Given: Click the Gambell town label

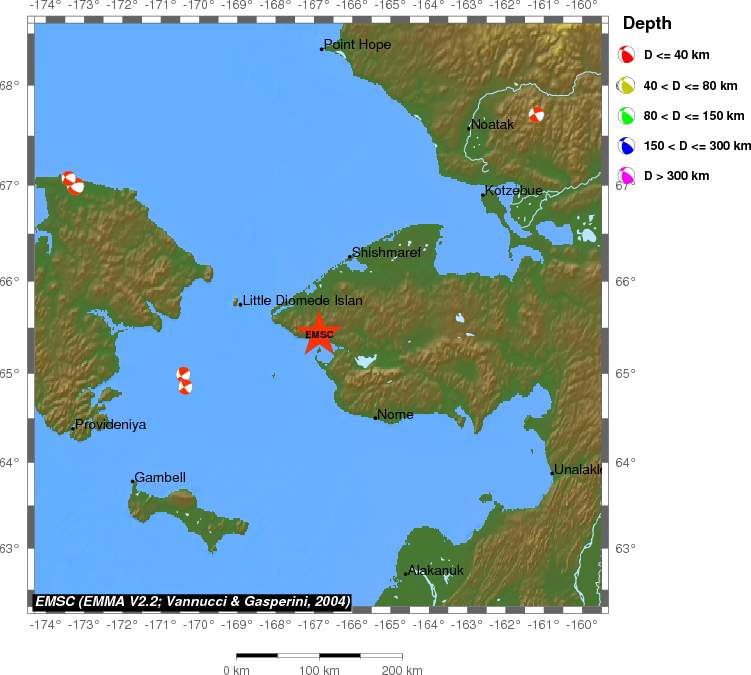Looking at the screenshot, I should (x=160, y=478).
